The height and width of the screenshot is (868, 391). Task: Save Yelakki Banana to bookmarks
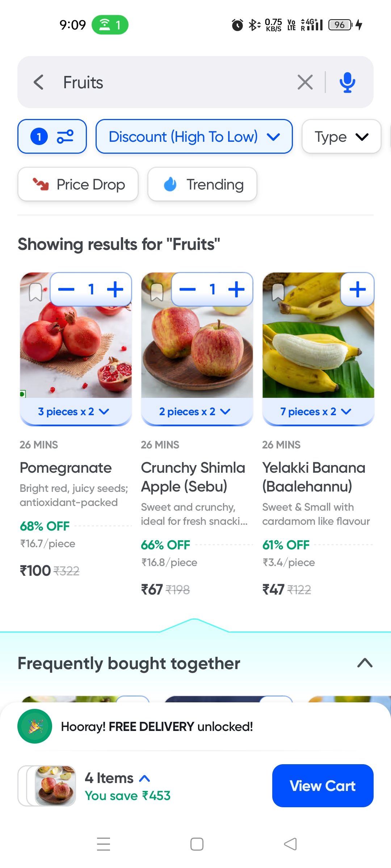[x=278, y=292]
